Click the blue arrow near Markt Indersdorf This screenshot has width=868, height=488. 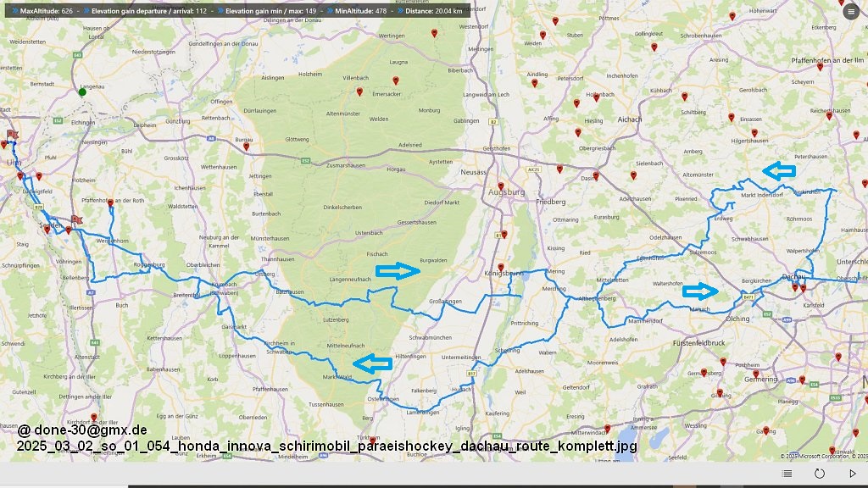click(778, 171)
